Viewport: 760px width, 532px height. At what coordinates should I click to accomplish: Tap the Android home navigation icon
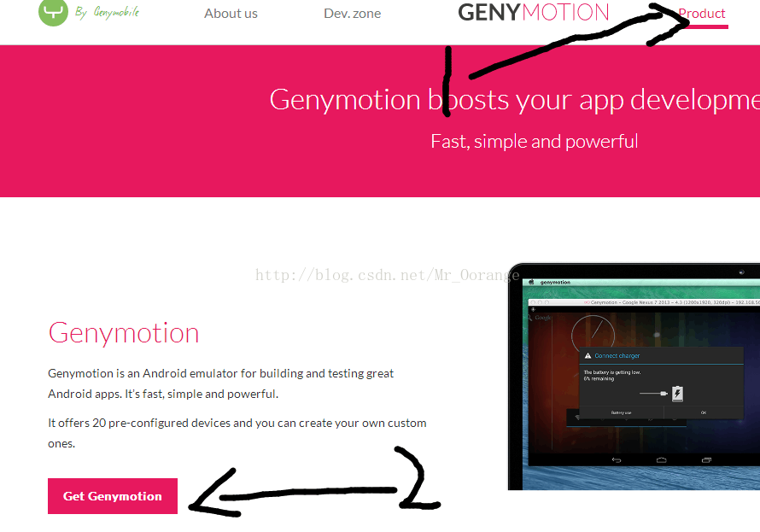[x=661, y=459]
